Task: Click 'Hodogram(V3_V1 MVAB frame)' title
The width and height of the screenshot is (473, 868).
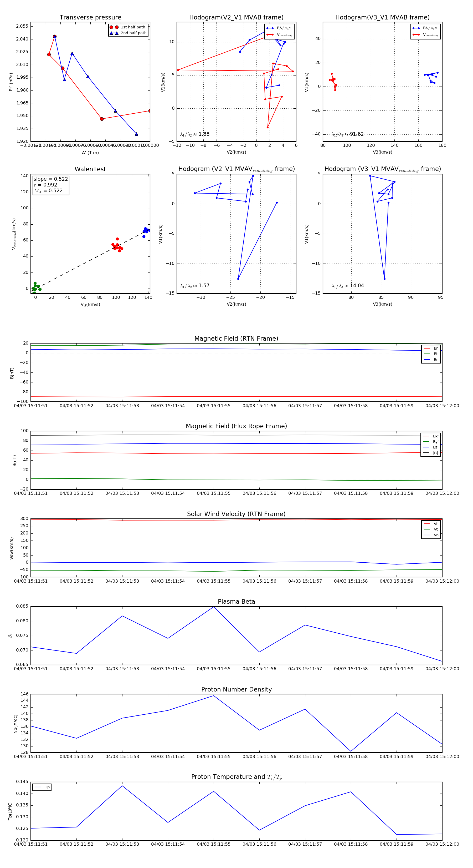Action: pyautogui.click(x=382, y=18)
